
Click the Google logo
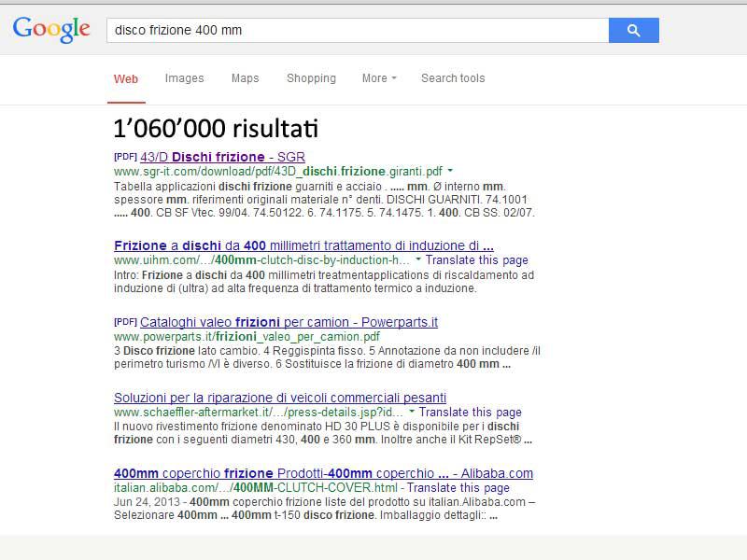(x=51, y=29)
